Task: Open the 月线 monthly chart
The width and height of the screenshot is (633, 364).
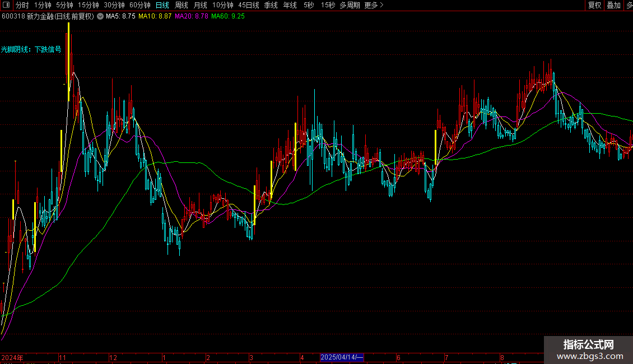Action: click(x=201, y=5)
